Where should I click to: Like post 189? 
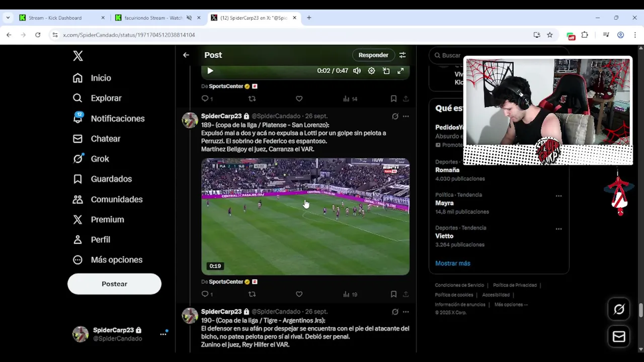[299, 294]
